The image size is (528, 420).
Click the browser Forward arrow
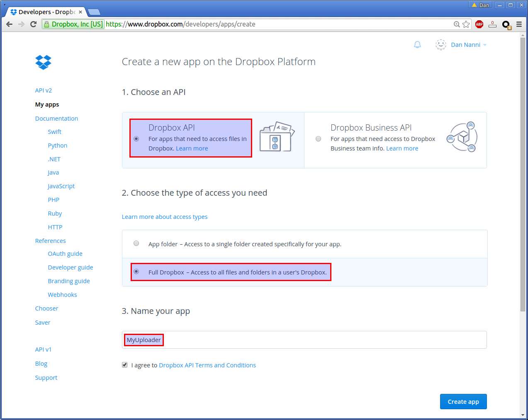(21, 24)
